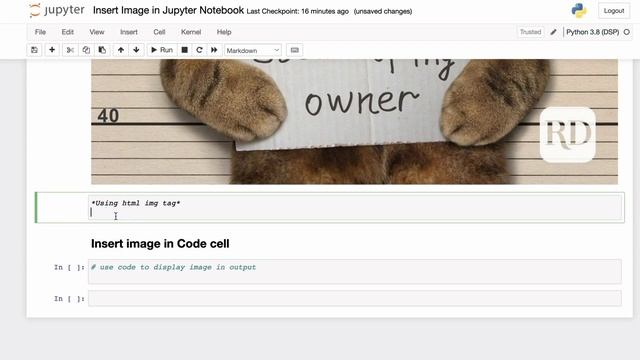
Task: Log out with the Logout button
Action: (614, 11)
